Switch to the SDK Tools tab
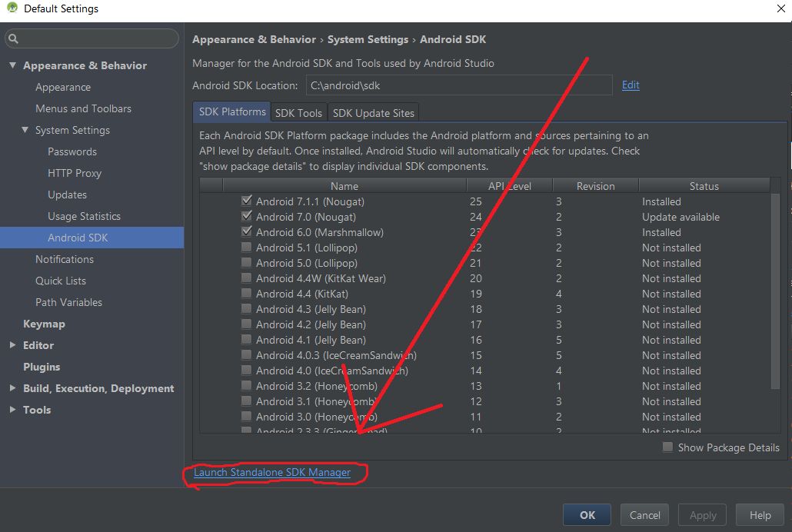Screen dimensions: 792x532 298,113
